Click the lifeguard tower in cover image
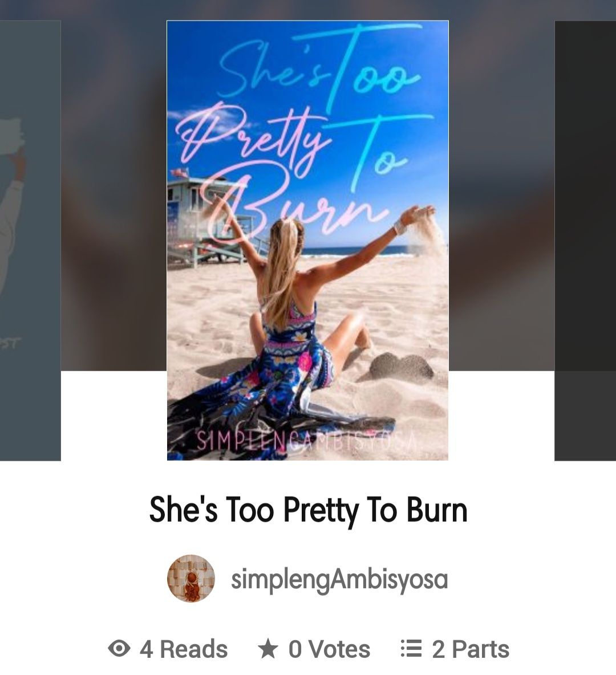Image resolution: width=616 pixels, height=675 pixels. (x=202, y=217)
